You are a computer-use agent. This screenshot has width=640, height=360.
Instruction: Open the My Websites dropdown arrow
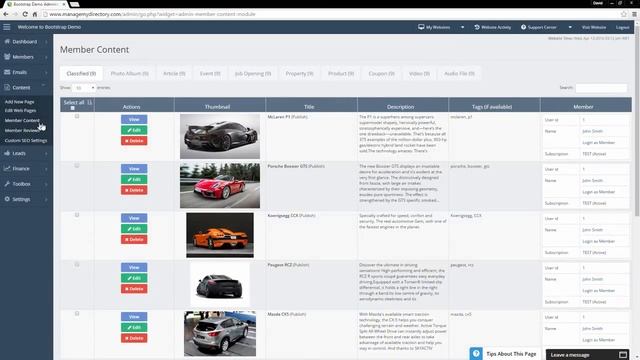pyautogui.click(x=462, y=27)
